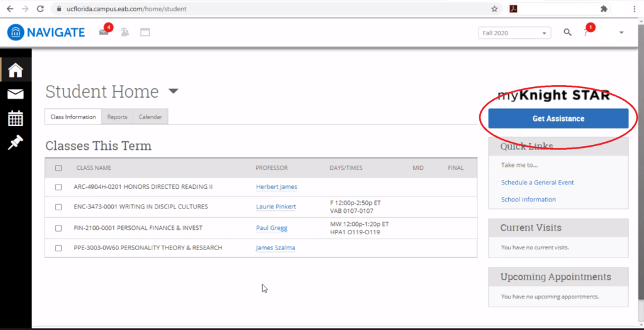This screenshot has height=330, width=644.
Task: Click PPE-3003-0W60 Personality Theory & Research text
Action: point(148,247)
